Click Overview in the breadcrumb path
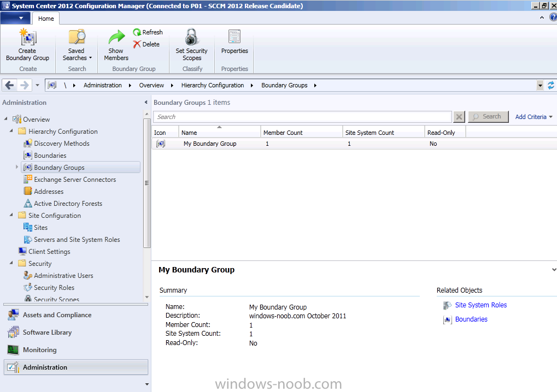This screenshot has width=557, height=392. (x=151, y=85)
